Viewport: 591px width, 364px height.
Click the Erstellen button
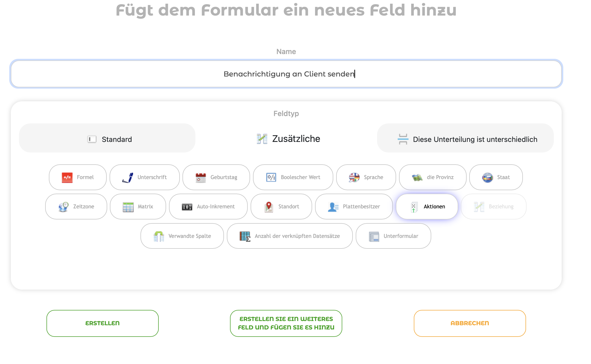[102, 323]
